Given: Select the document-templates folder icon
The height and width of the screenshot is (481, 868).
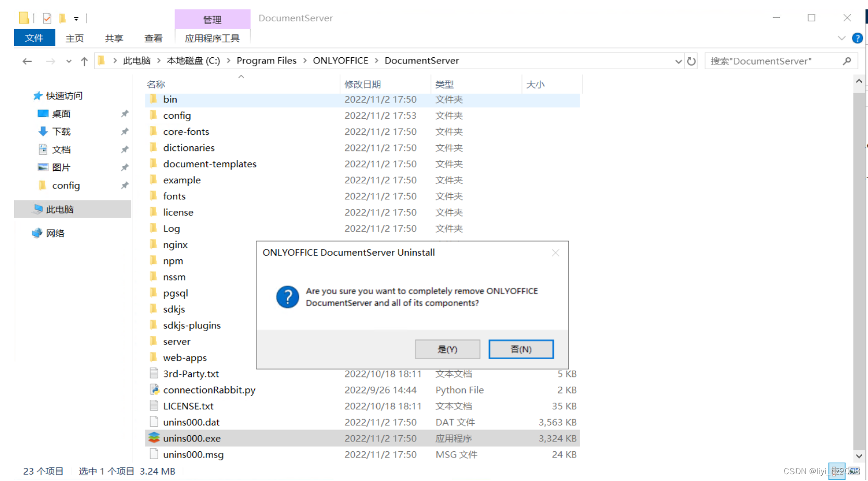Looking at the screenshot, I should point(153,163).
